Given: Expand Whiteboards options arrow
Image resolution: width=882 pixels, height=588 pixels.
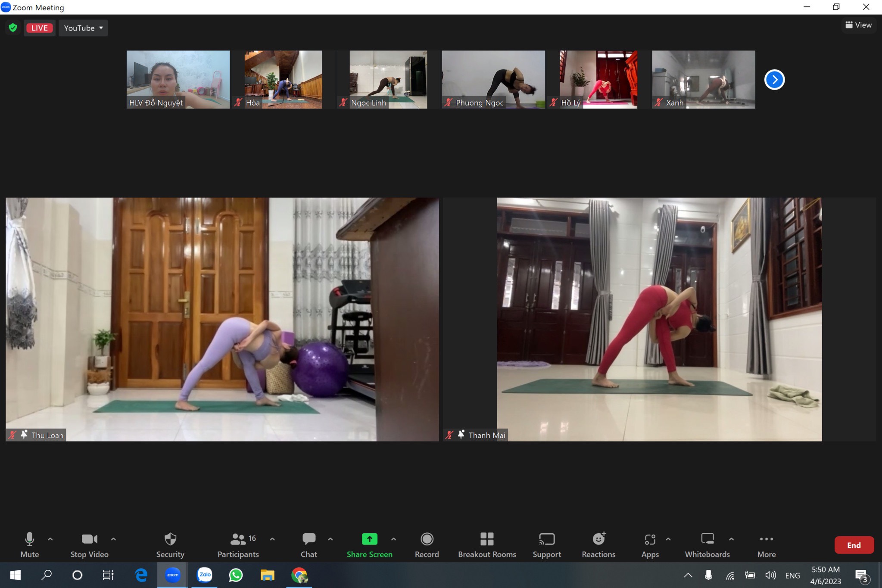Looking at the screenshot, I should pyautogui.click(x=731, y=539).
